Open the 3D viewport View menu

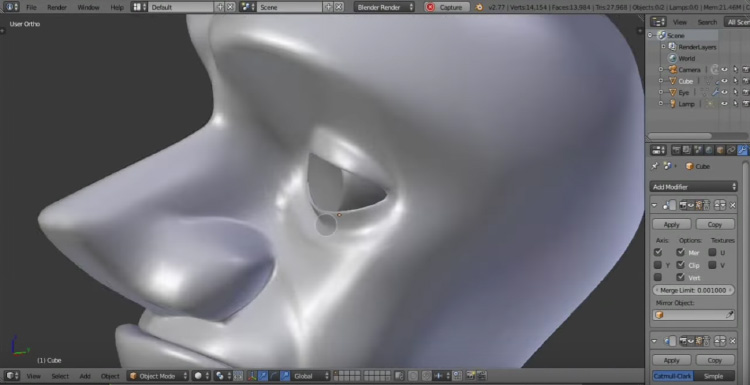[x=33, y=376]
